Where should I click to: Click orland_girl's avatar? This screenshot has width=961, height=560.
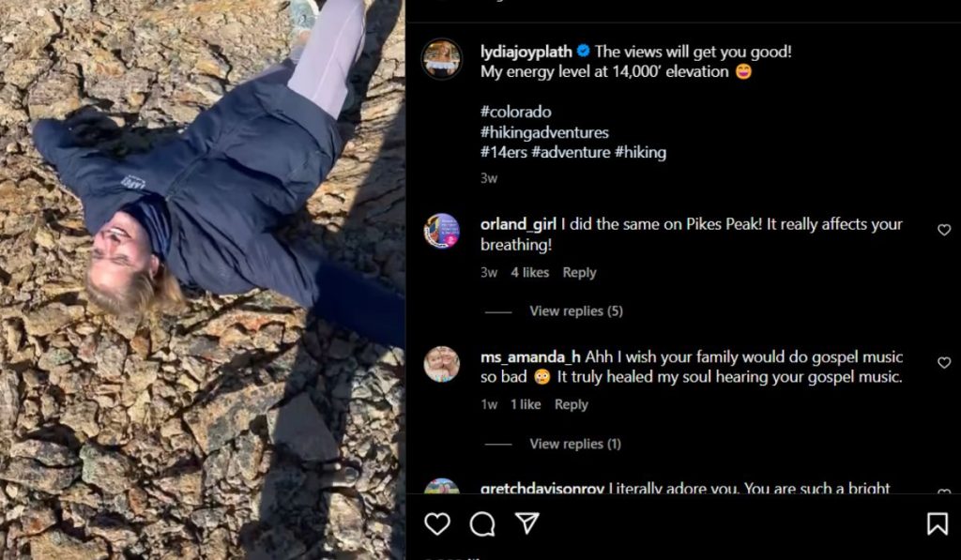[441, 231]
